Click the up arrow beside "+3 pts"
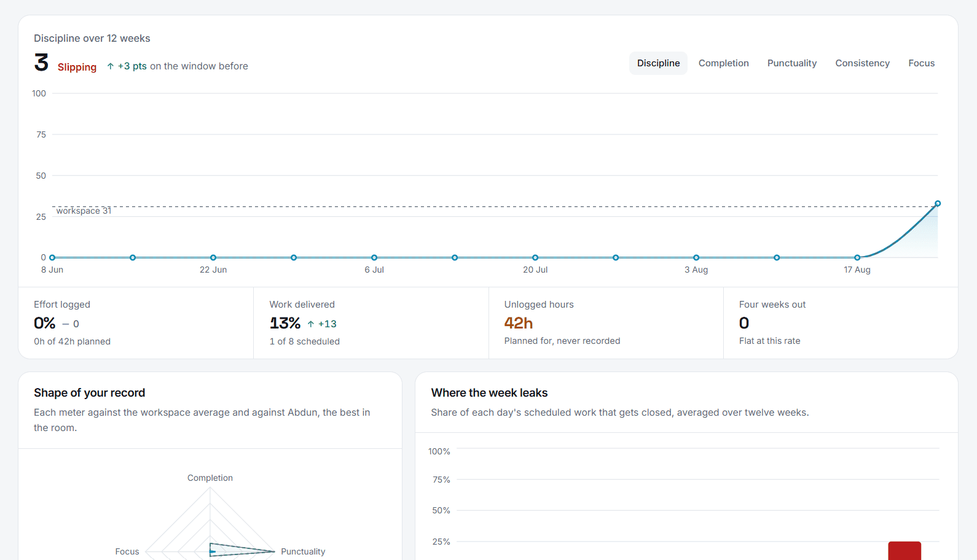 click(x=111, y=66)
